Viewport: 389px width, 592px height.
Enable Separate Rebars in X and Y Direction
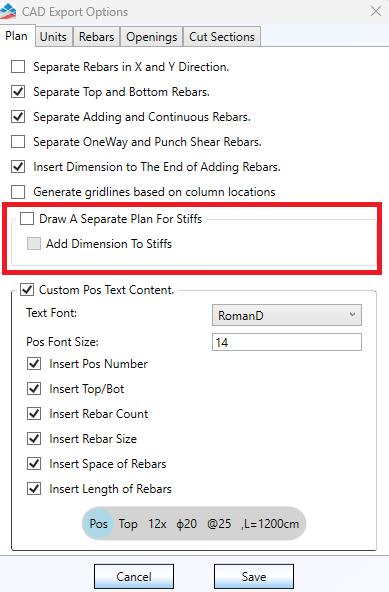[18, 67]
